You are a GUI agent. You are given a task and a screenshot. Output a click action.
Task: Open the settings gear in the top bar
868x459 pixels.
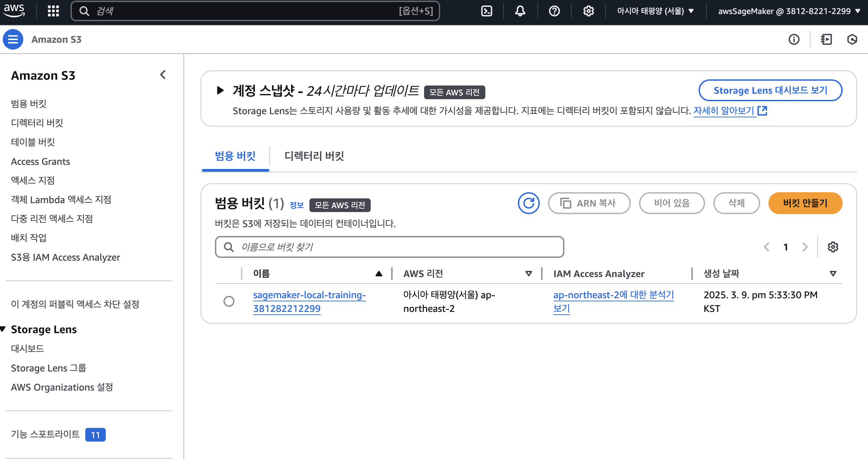[x=588, y=11]
